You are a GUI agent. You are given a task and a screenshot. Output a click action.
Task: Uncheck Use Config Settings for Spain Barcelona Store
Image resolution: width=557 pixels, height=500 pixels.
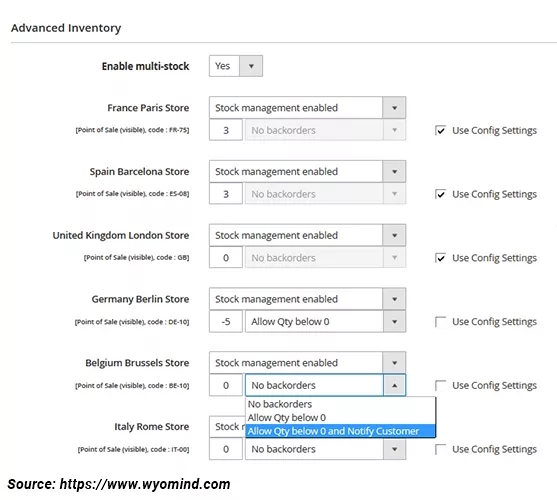[440, 194]
